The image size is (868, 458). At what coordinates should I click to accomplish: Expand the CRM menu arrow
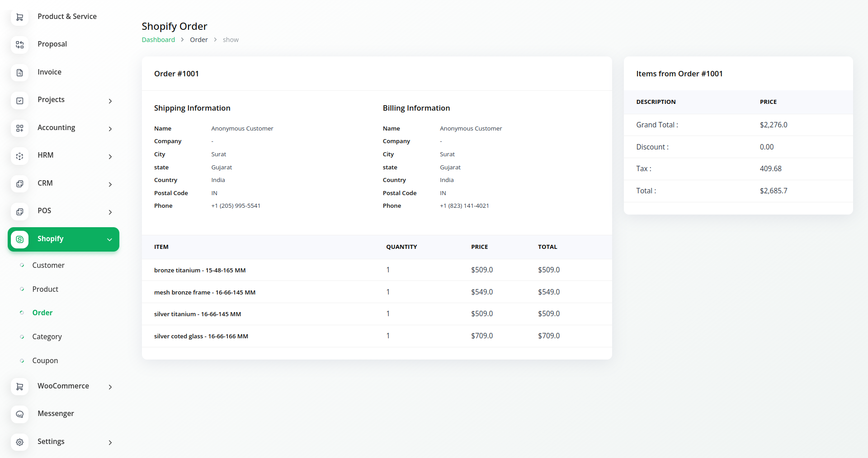110,184
